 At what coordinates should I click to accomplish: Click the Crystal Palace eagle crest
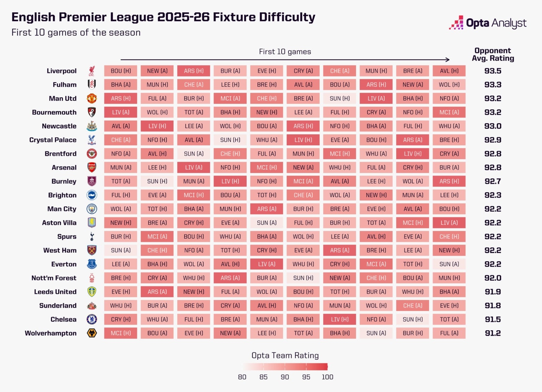92,140
